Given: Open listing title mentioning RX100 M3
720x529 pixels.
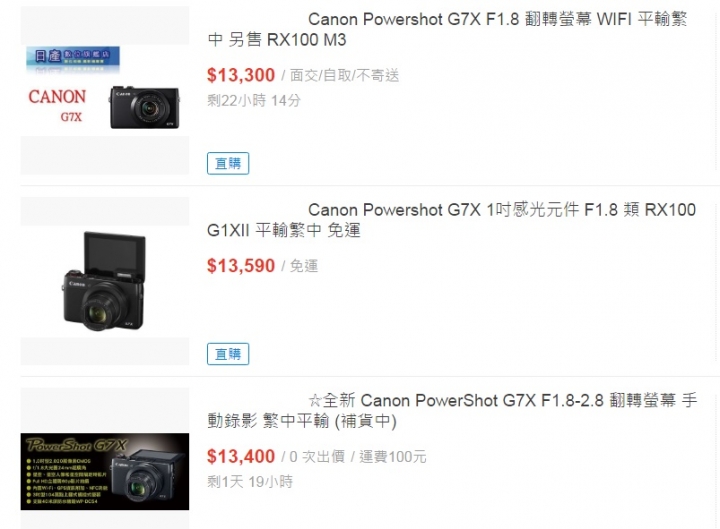Looking at the screenshot, I should 447,29.
